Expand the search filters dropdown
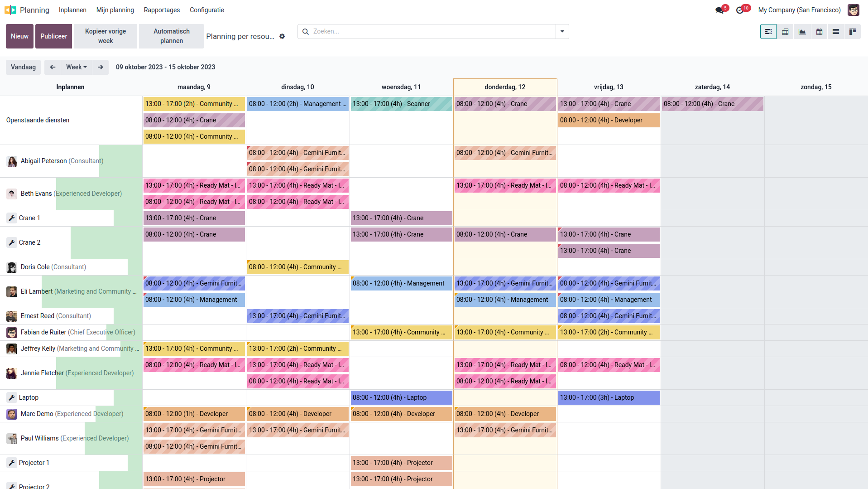Screen dimensions: 868x489 [x=562, y=31]
